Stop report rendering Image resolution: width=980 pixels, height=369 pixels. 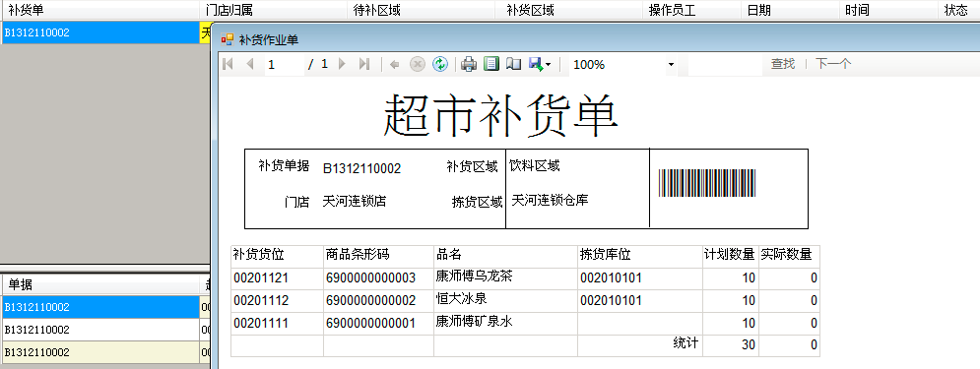(417, 64)
